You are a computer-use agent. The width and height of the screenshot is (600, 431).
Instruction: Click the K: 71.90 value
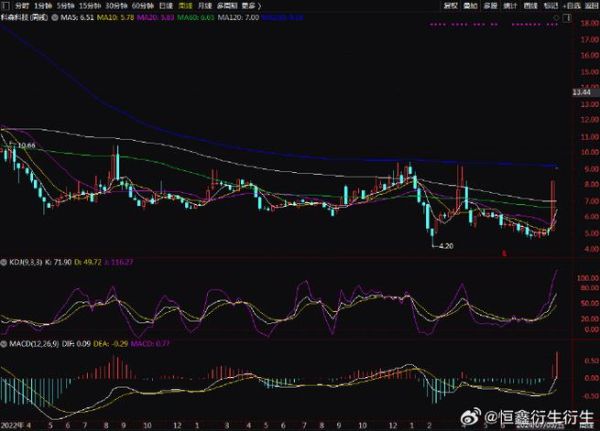click(58, 262)
